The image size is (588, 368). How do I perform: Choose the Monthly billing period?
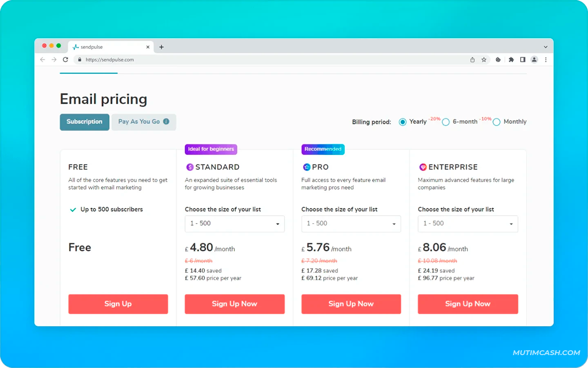pos(496,122)
